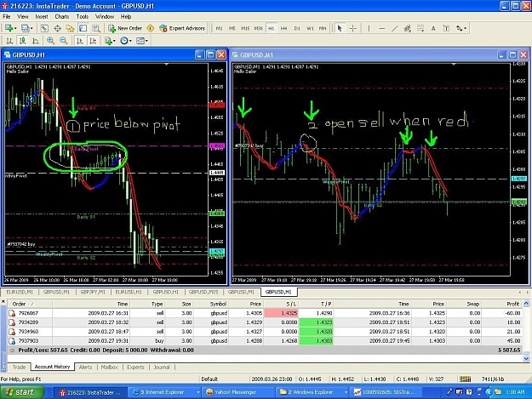Screen dimensions: 532x399
Task: Select the Trendline drawing tool
Action: [x=394, y=28]
